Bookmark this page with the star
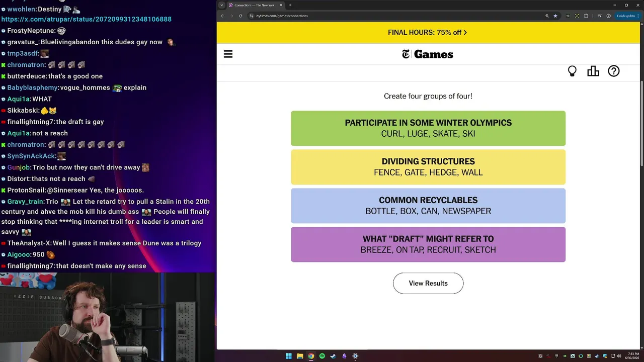The height and width of the screenshot is (362, 644). point(555,16)
